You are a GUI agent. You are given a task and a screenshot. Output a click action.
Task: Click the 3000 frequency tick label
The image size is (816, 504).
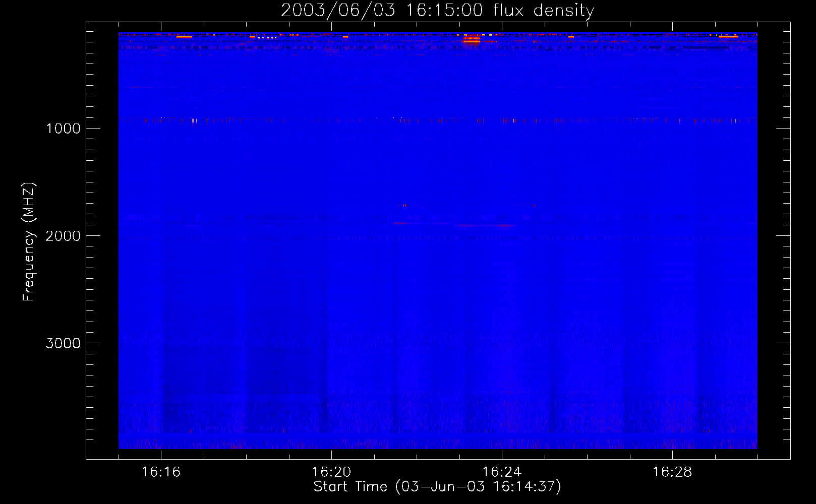pos(63,343)
